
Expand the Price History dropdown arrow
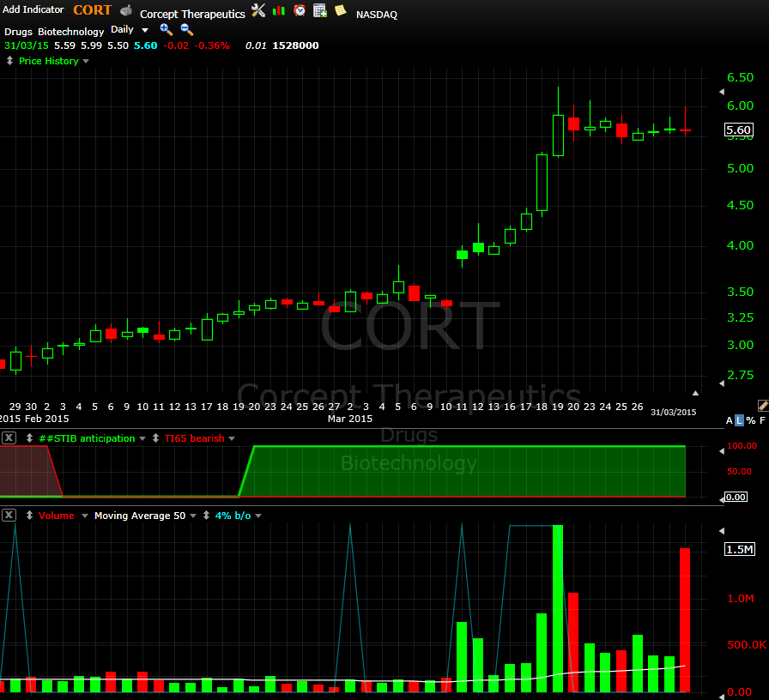click(x=86, y=61)
